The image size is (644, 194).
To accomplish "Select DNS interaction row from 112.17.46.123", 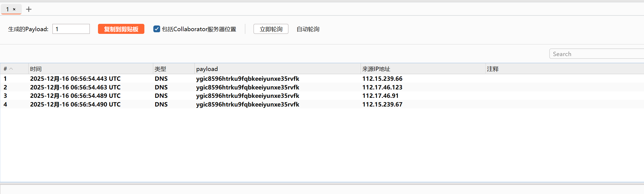I will (x=382, y=87).
